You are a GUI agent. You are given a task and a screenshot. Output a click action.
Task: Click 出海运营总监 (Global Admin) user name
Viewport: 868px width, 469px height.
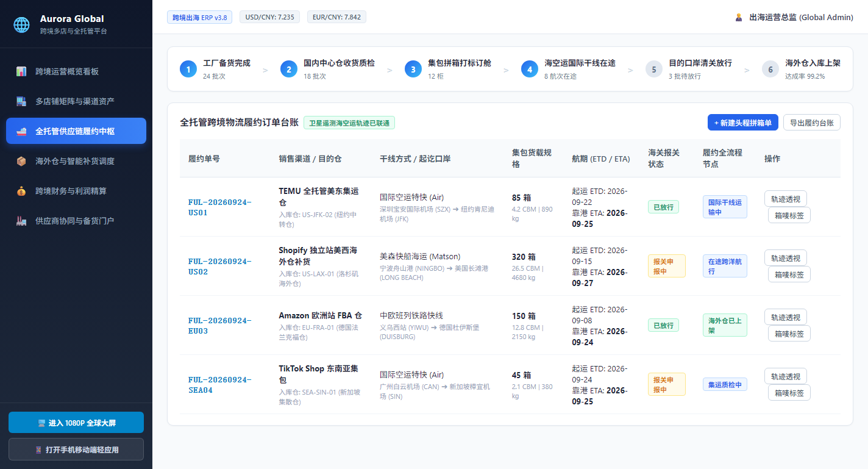pyautogui.click(x=801, y=17)
